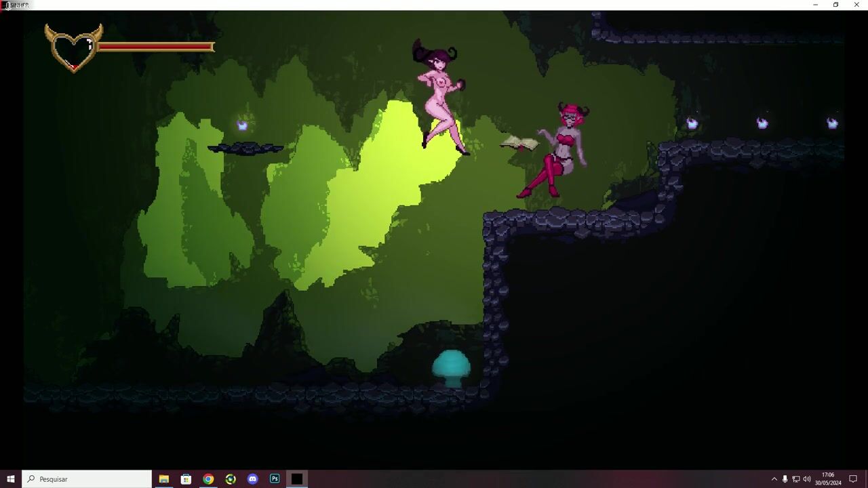Viewport: 868px width, 488px height.
Task: Click the leftmost purple flame on the upper ledge
Action: point(692,123)
